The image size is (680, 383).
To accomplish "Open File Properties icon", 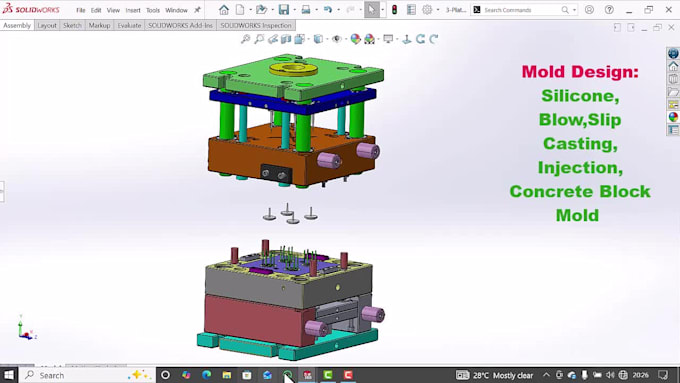I will (x=411, y=10).
